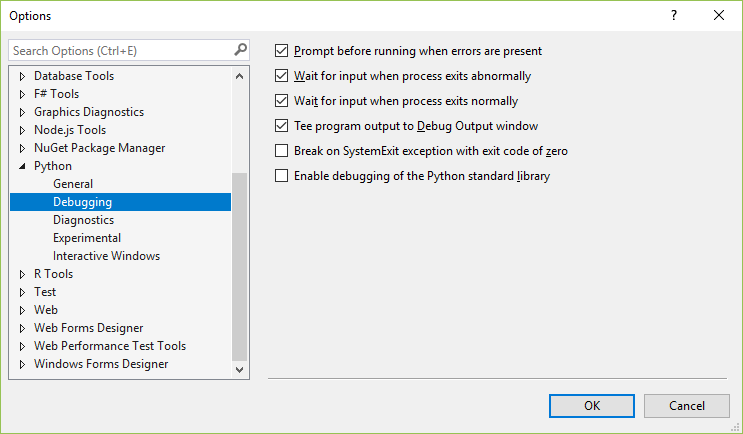Select General under Python

pos(73,184)
